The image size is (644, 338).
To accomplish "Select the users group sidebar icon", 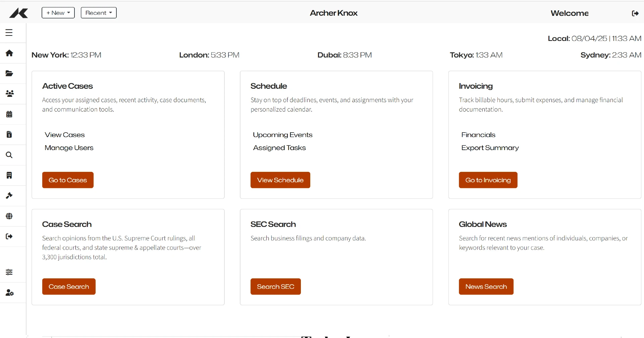I will 9,94.
